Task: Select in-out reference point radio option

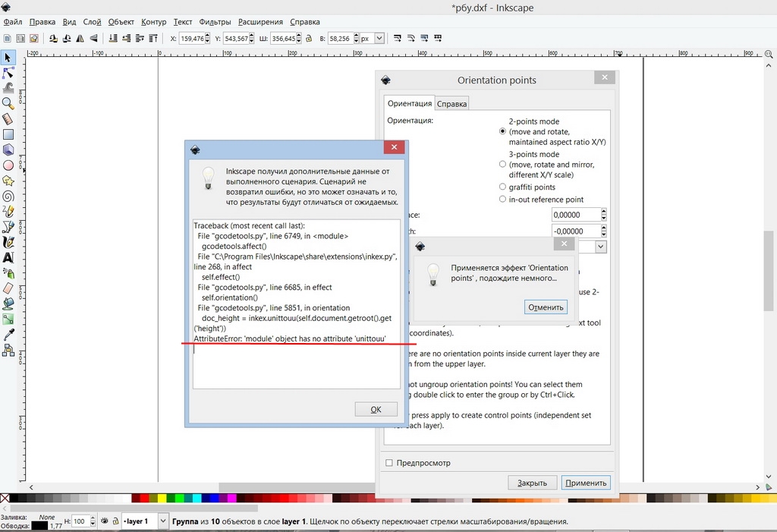Action: (502, 200)
